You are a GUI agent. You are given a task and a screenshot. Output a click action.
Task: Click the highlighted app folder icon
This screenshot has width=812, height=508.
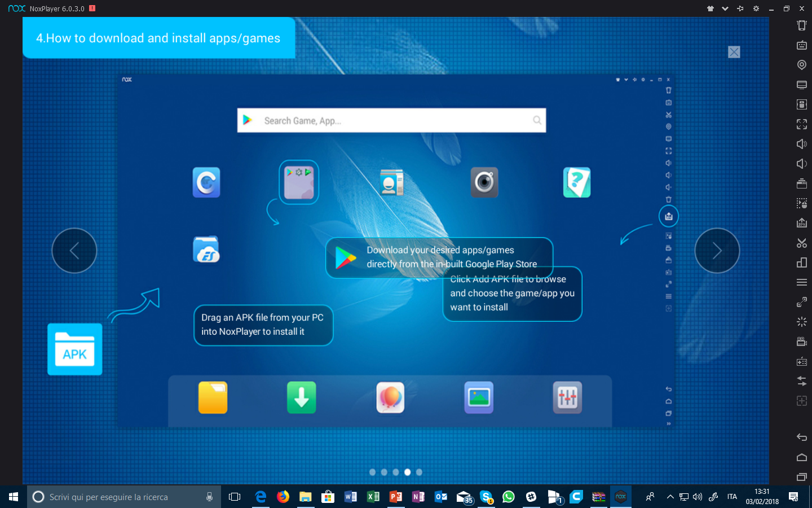pyautogui.click(x=299, y=182)
